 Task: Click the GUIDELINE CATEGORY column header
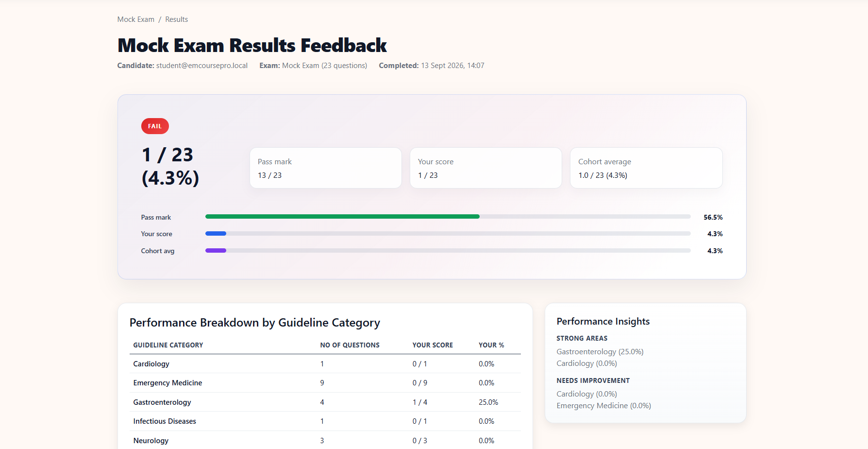pos(168,345)
